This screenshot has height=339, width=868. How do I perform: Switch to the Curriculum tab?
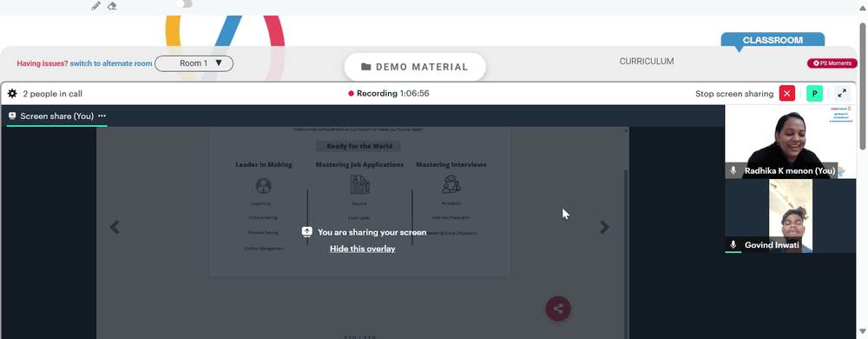click(x=647, y=62)
